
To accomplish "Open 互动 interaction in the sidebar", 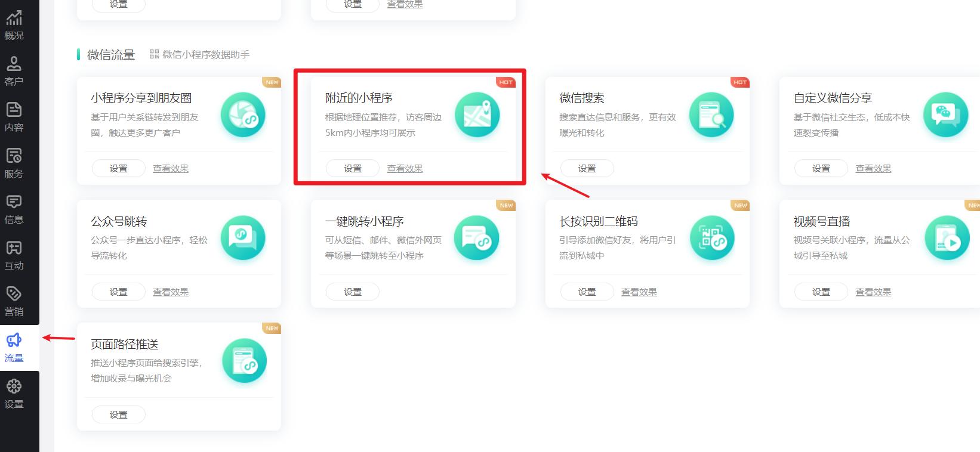I will (14, 255).
